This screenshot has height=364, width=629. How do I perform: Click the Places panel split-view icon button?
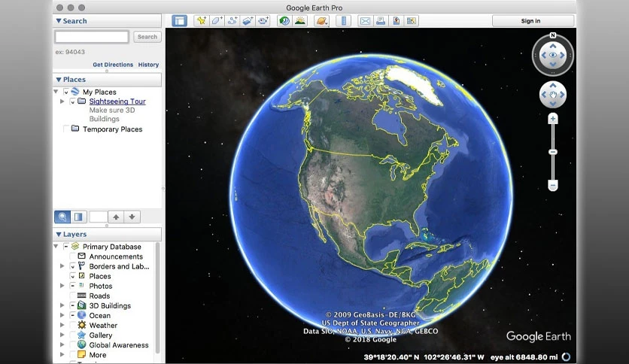click(78, 217)
